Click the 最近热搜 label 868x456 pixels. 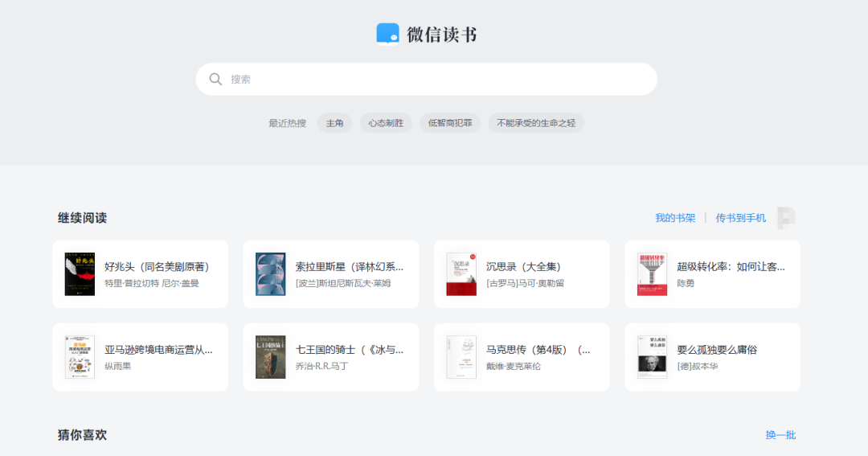click(x=287, y=123)
